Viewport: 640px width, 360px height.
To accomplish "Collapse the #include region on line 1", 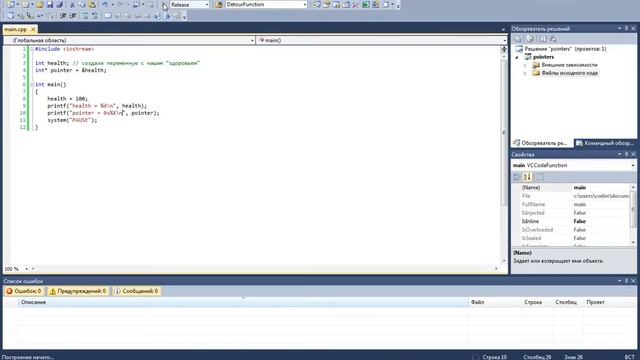I will click(32, 49).
